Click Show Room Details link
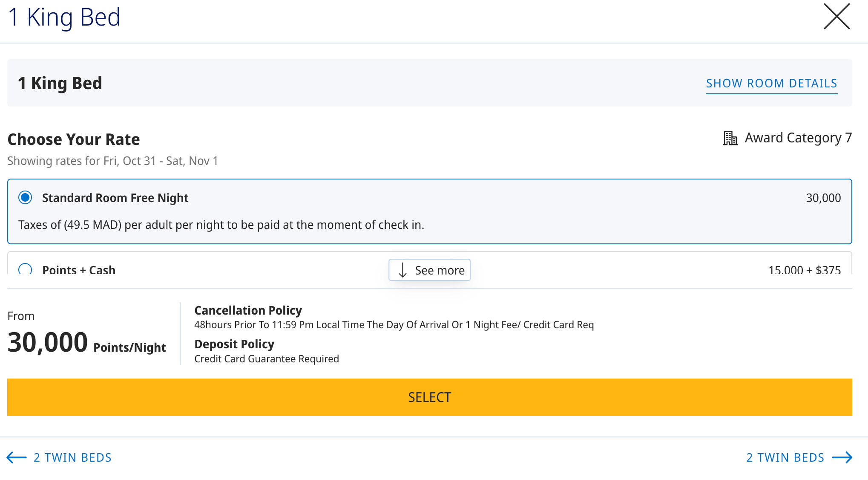 pyautogui.click(x=771, y=83)
